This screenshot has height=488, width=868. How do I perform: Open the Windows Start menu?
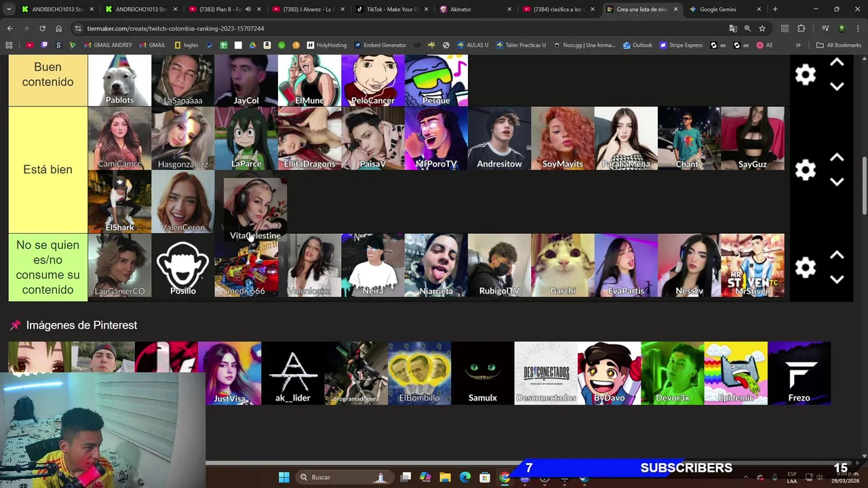[283, 477]
